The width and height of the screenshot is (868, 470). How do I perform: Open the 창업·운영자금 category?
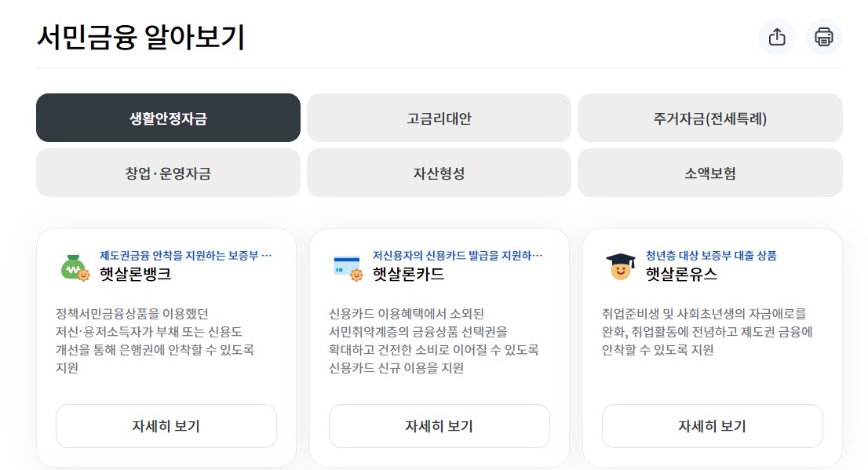[167, 173]
